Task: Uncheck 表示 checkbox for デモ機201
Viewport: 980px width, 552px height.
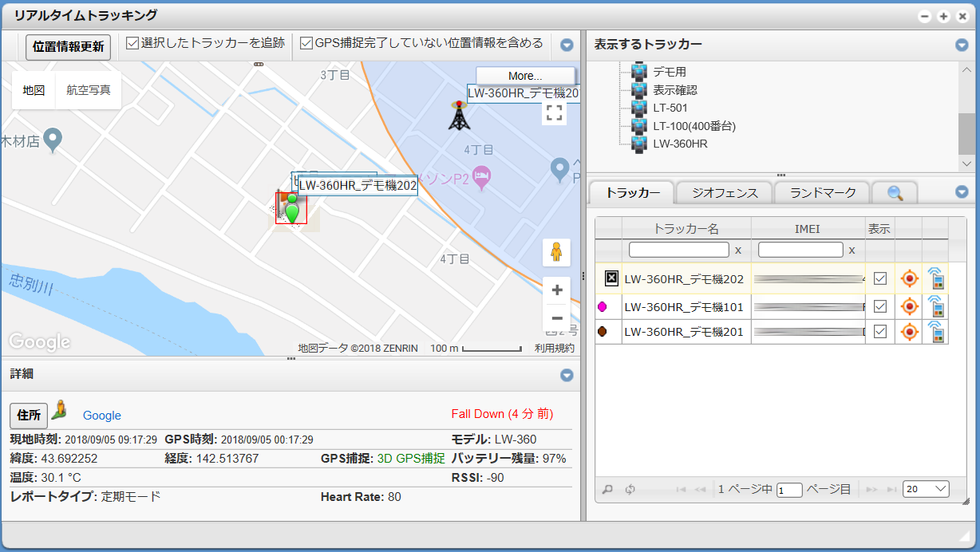Action: coord(880,332)
